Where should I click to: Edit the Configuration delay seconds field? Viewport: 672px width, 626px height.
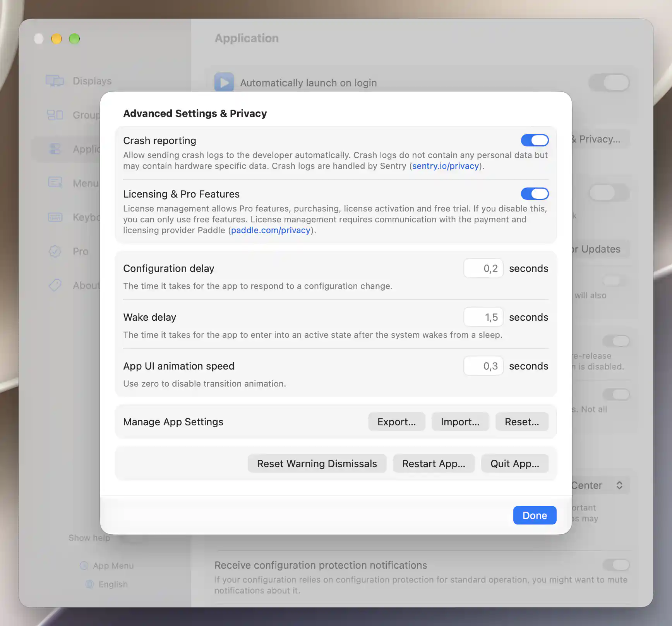(x=483, y=268)
